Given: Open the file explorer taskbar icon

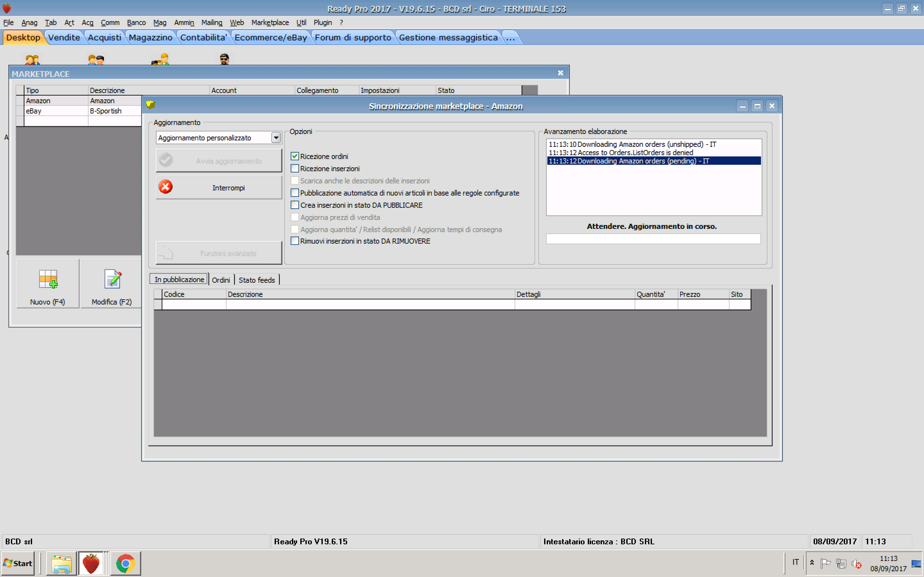Looking at the screenshot, I should point(61,563).
